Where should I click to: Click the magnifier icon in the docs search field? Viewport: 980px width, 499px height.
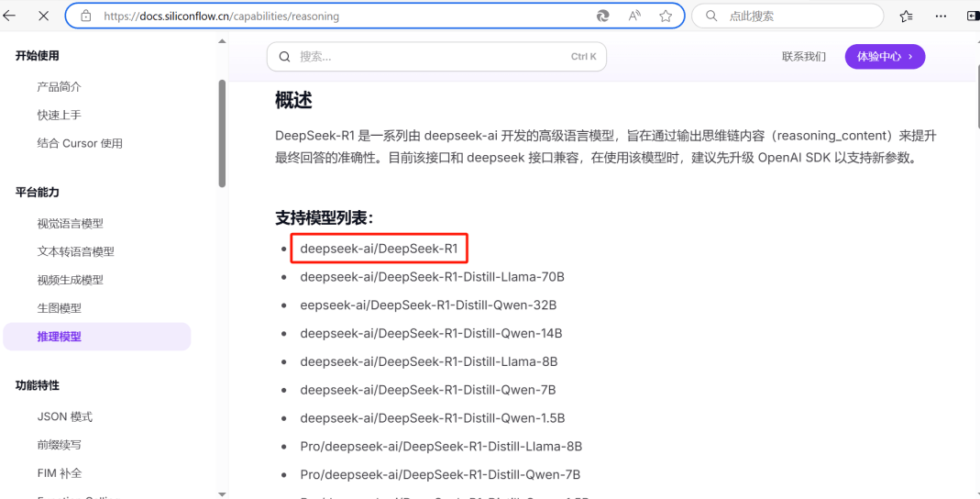tap(284, 57)
